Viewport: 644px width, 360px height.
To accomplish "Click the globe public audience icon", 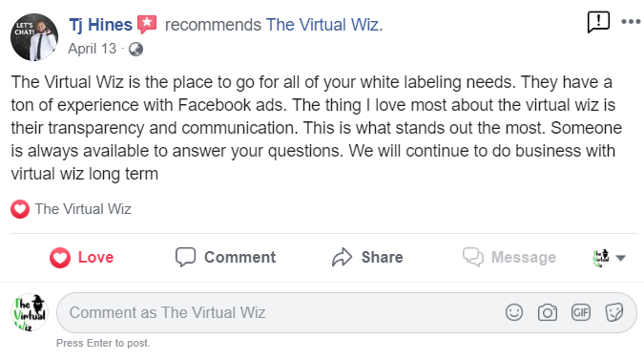I will [x=135, y=50].
